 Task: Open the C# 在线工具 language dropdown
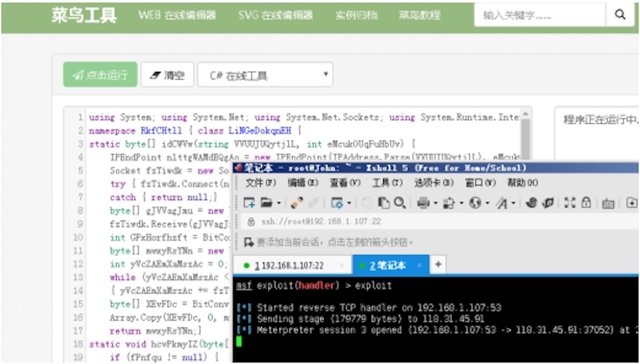pos(266,74)
